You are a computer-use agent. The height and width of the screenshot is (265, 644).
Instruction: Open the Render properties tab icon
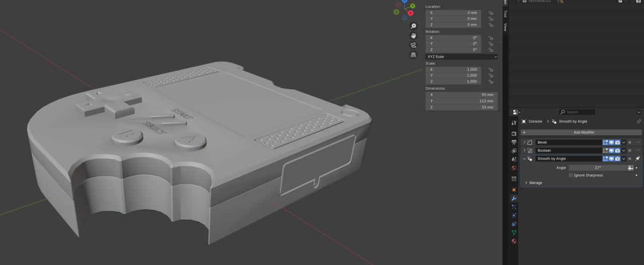[514, 134]
